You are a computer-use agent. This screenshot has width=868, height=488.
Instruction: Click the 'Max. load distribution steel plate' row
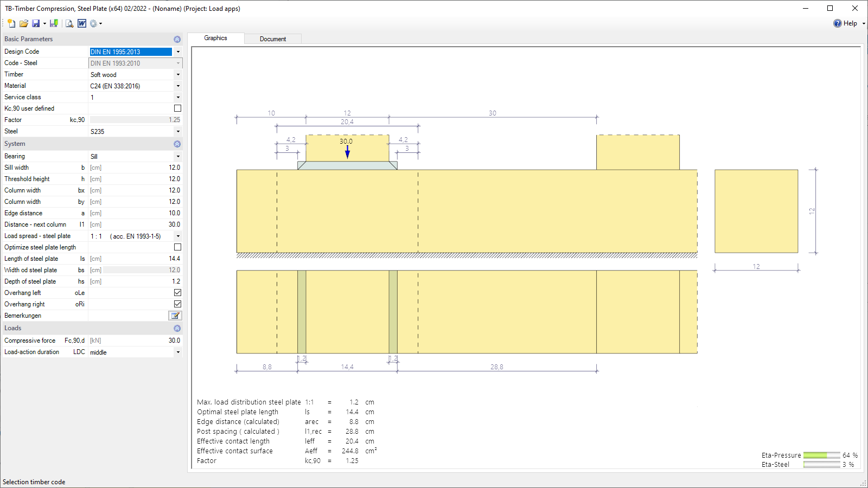pyautogui.click(x=286, y=402)
